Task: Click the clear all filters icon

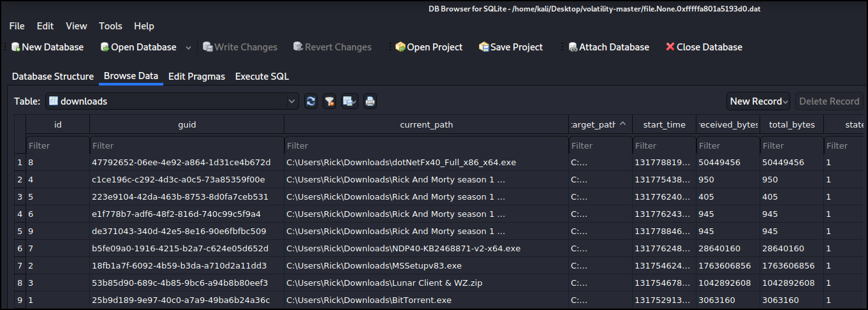Action: tap(329, 101)
